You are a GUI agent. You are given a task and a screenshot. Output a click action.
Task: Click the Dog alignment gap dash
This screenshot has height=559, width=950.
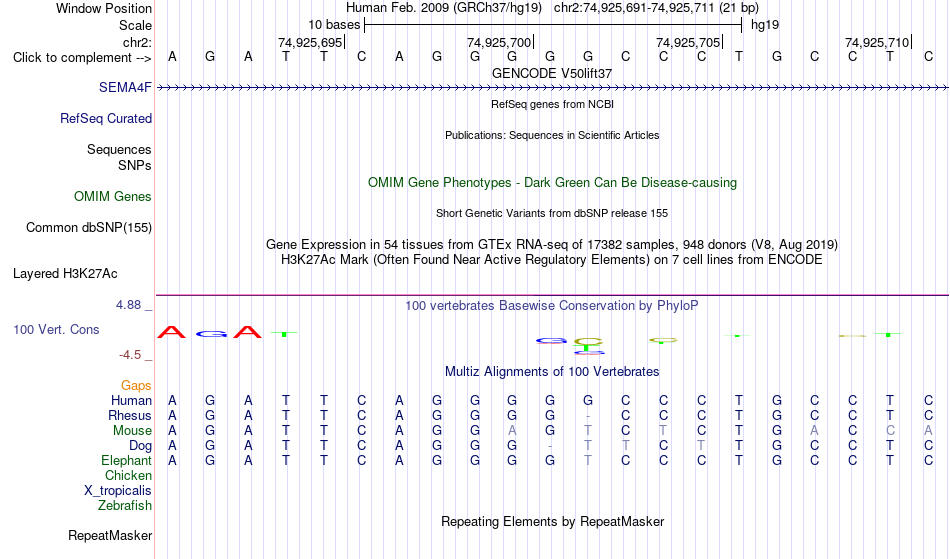[x=550, y=447]
